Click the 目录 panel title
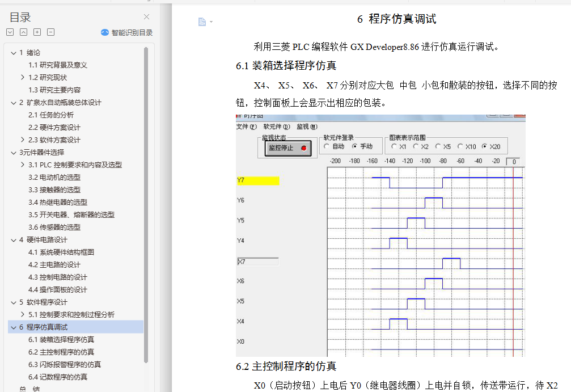The image size is (571, 392). 20,17
